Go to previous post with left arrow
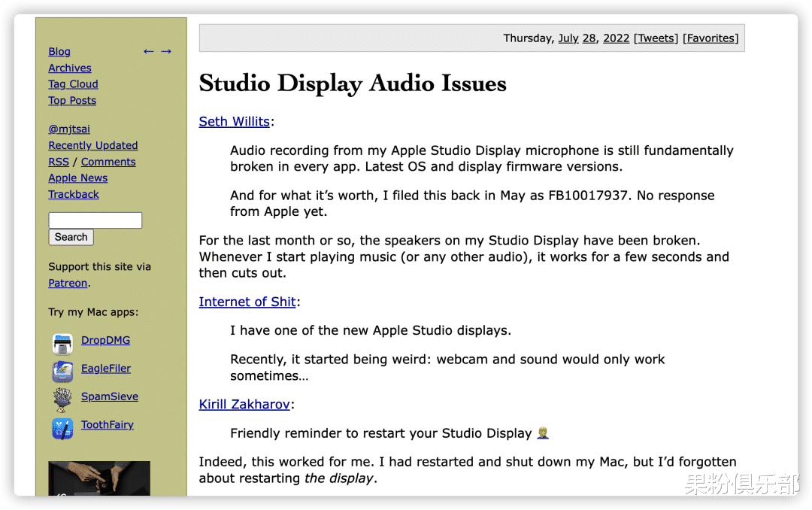The width and height of the screenshot is (812, 510). coord(148,51)
